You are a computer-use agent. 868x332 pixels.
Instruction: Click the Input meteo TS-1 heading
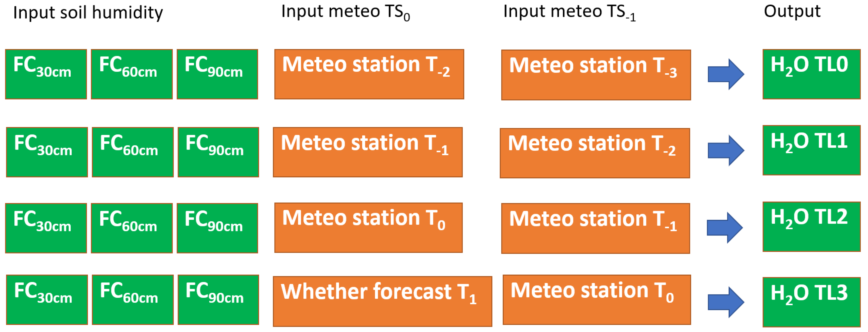click(x=569, y=12)
